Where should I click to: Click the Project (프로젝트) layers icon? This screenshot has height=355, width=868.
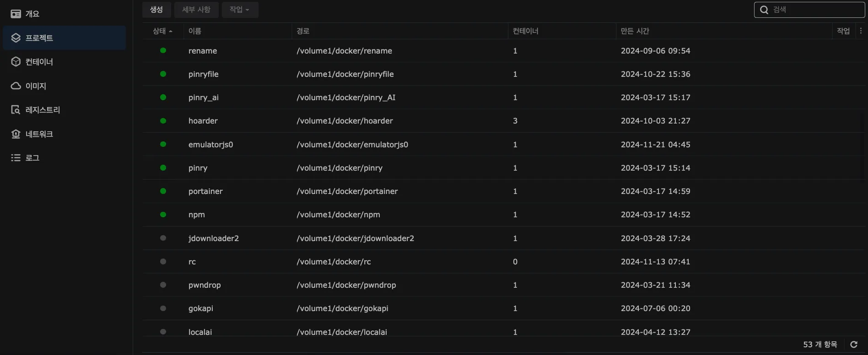(x=16, y=38)
